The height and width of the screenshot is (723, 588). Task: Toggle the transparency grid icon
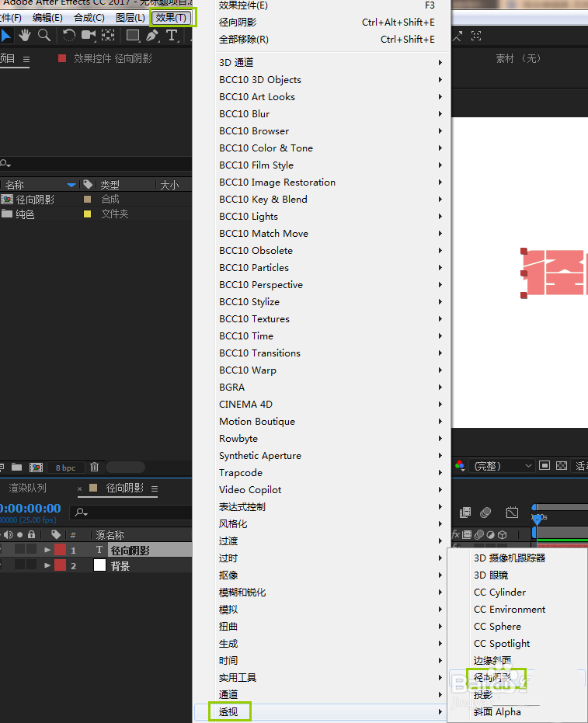562,466
